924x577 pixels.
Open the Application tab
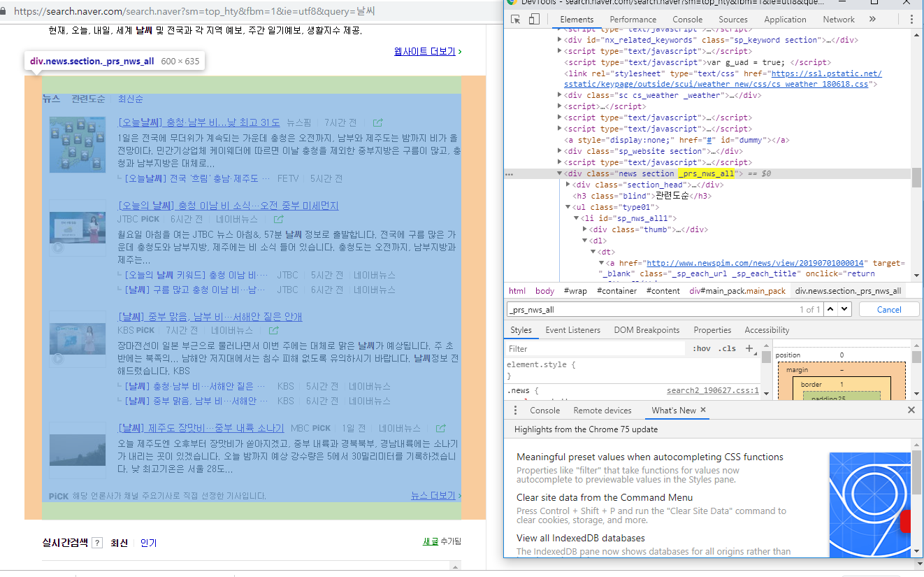785,20
